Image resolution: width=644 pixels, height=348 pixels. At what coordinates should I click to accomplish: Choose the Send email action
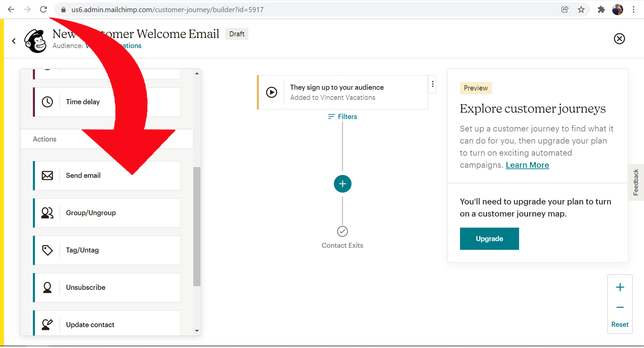pos(107,176)
